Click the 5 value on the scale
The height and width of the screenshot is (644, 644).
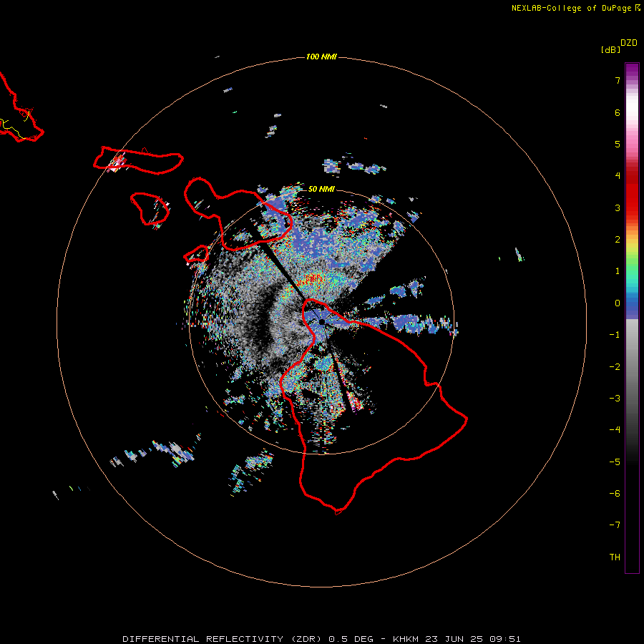(618, 144)
